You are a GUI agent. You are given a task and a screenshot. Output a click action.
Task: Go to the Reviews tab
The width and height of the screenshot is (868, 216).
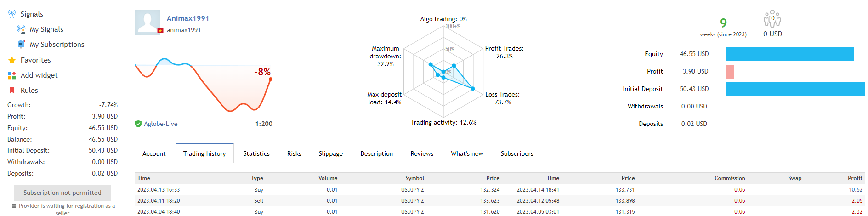click(x=422, y=153)
